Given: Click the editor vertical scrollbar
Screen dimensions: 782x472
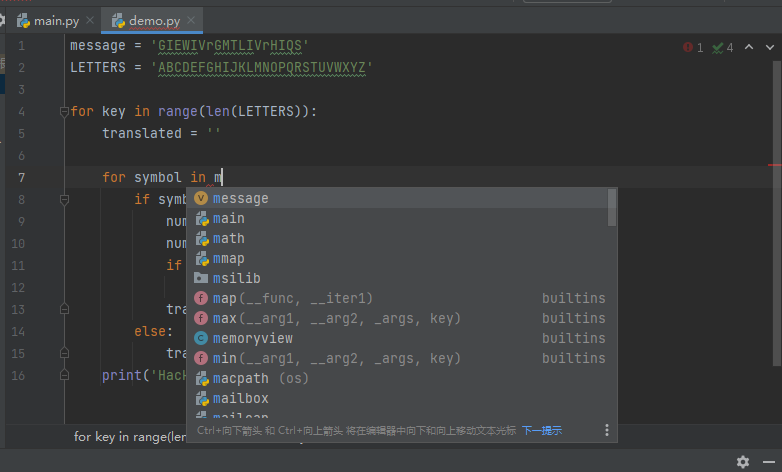Looking at the screenshot, I should point(777,214).
